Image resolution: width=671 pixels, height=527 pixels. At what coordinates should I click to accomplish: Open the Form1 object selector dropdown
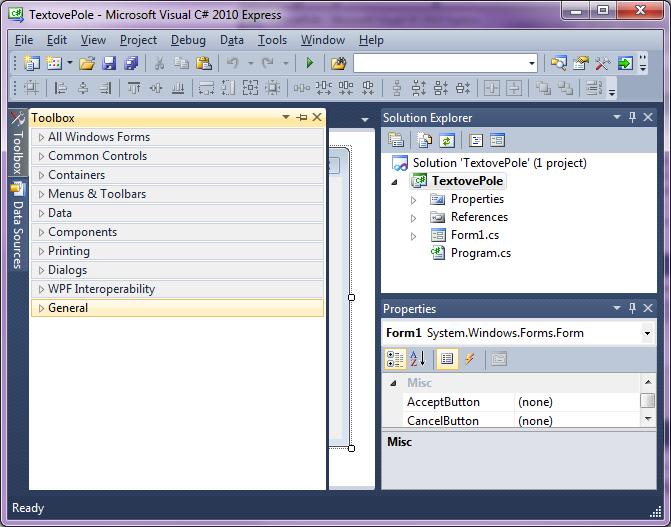[647, 333]
